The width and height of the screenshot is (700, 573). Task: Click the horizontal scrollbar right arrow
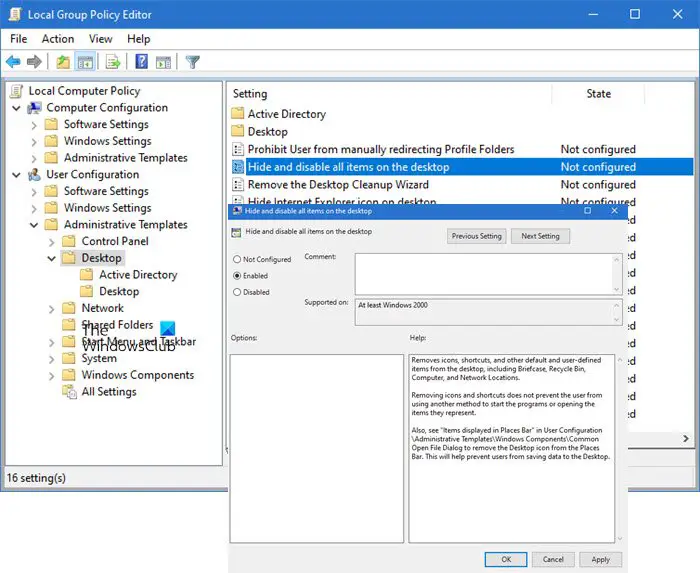point(684,439)
